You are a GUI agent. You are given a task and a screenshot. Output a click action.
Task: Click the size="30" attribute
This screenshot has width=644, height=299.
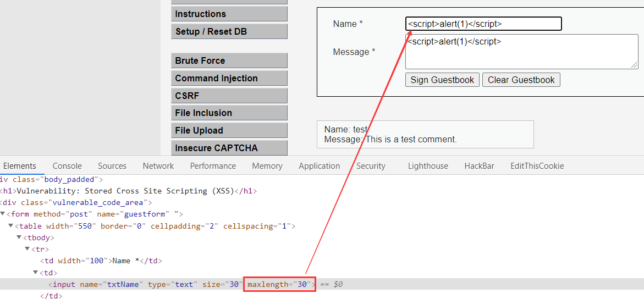(x=222, y=284)
